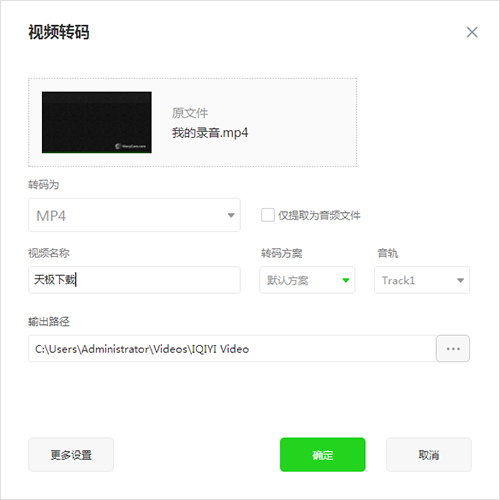Confirm transcoding with the green 确定 button
This screenshot has width=500, height=500.
click(323, 455)
